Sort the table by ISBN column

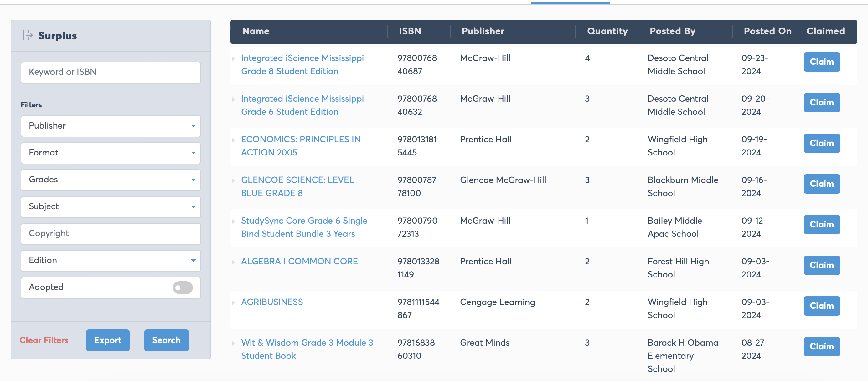[410, 31]
